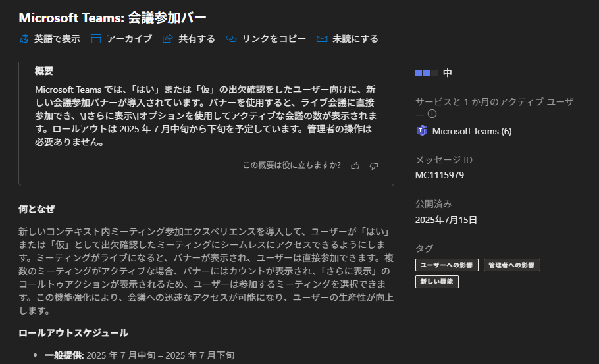Click the published date 2025年7月15日
Image resolution: width=599 pixels, height=364 pixels.
[446, 219]
